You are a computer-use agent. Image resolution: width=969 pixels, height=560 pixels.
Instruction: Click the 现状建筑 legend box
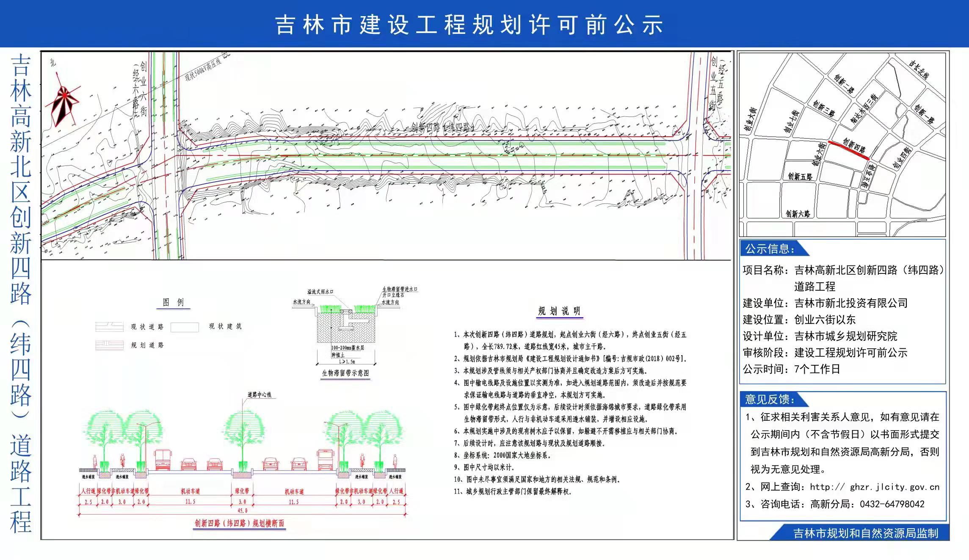click(x=185, y=327)
